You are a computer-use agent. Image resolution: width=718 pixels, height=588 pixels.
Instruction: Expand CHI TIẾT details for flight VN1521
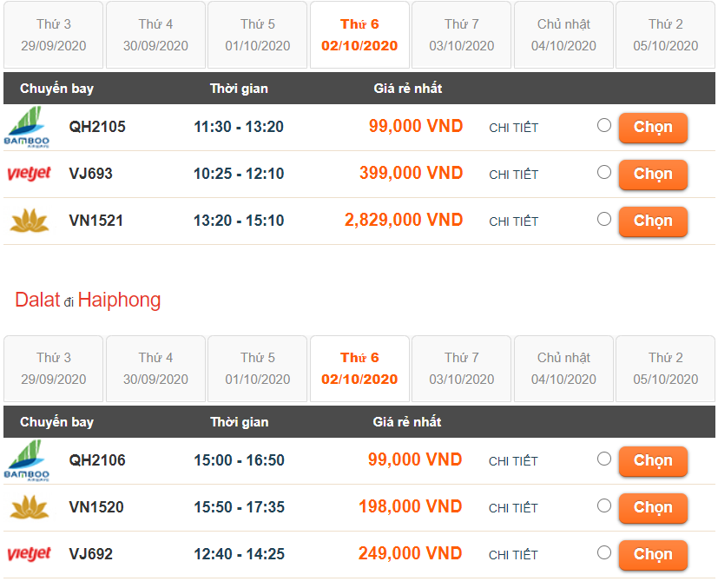[x=513, y=221]
